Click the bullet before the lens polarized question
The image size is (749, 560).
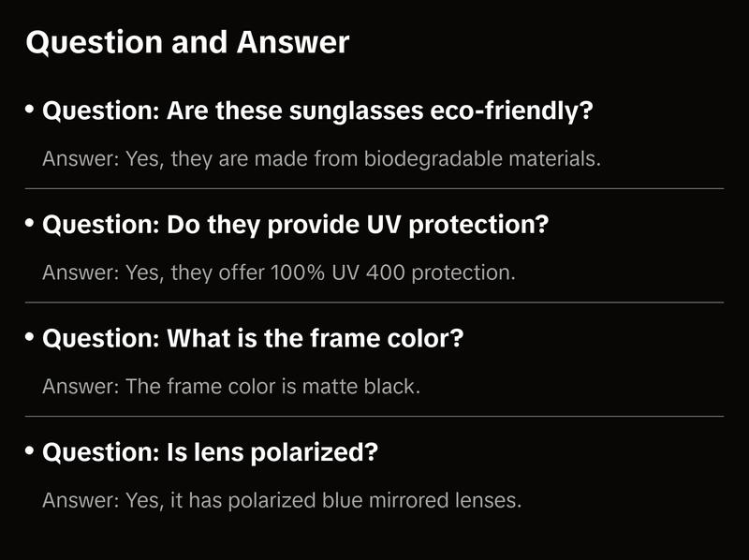[29, 451]
